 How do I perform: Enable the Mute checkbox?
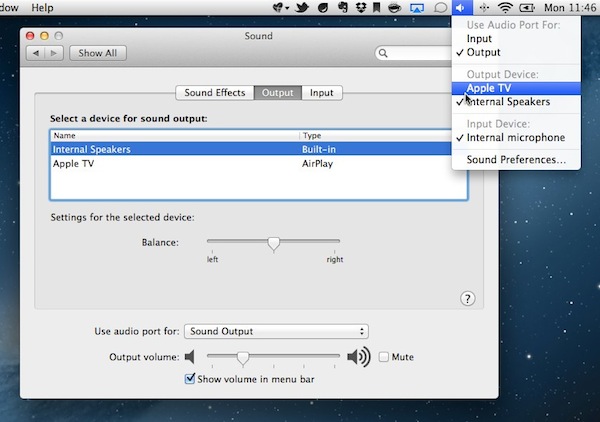(383, 357)
